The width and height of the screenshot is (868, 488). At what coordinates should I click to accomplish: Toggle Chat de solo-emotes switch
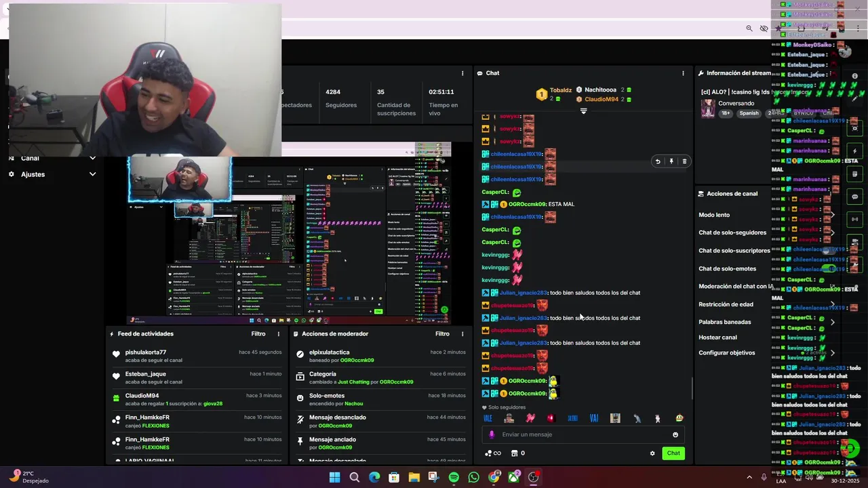[829, 269]
